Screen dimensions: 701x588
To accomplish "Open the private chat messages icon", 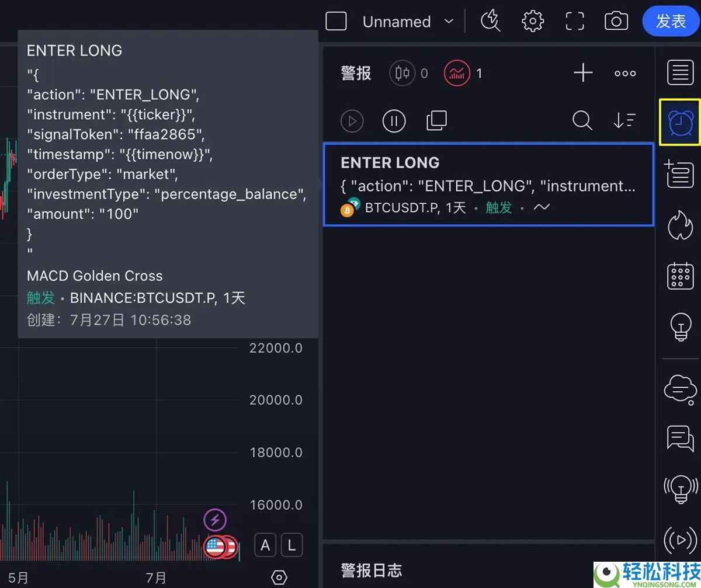I will click(x=680, y=438).
